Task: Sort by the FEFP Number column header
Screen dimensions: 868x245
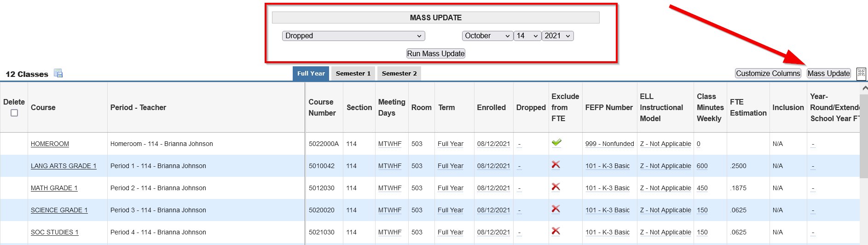Action: 609,107
